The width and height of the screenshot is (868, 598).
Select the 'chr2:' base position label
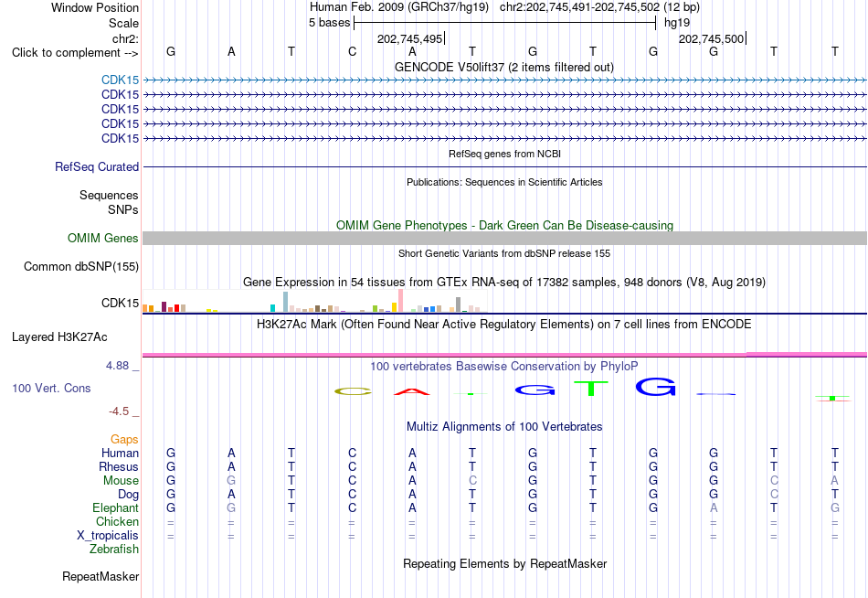click(x=125, y=38)
